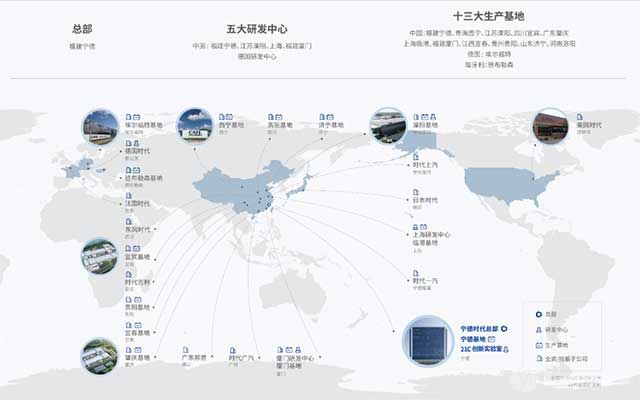The image size is (640, 400).
Task: Click the headquarters icon beside 宁德时代总部
Action: click(504, 329)
